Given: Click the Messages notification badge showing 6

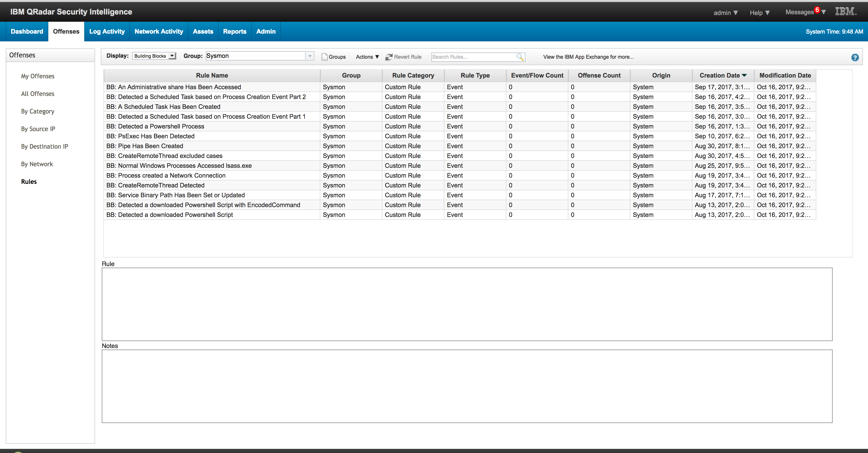Looking at the screenshot, I should click(817, 10).
